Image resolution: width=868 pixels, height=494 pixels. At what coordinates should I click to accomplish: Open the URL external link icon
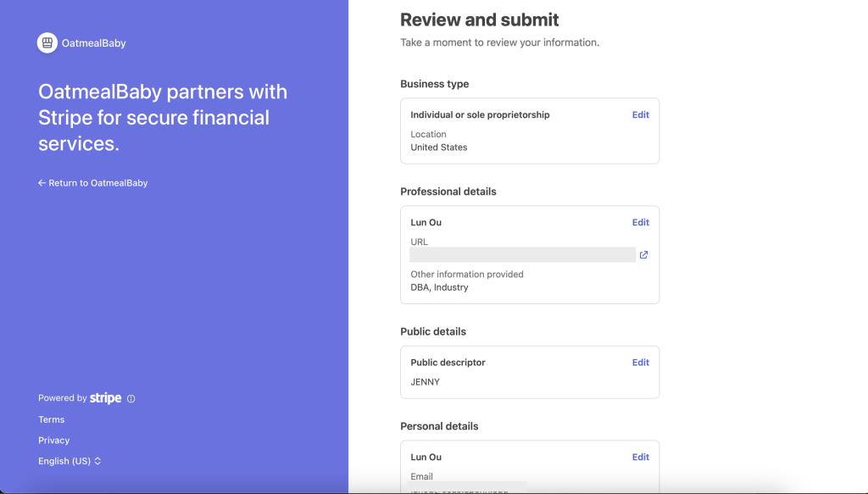tap(644, 255)
